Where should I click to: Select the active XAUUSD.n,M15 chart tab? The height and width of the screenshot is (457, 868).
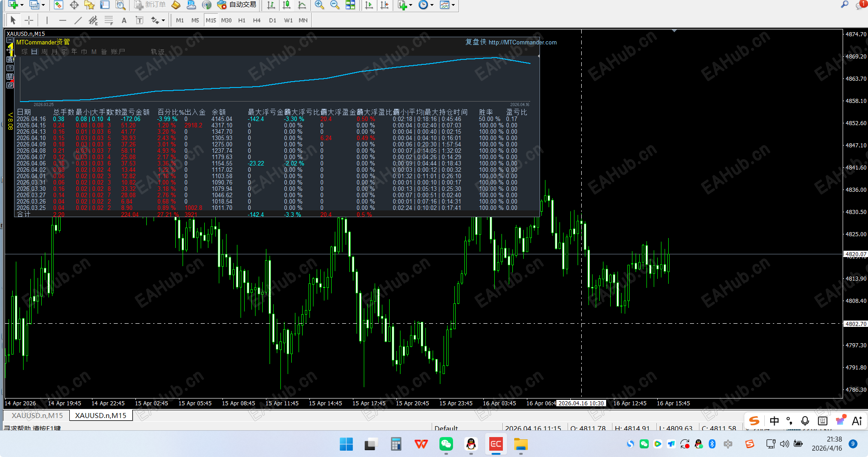coord(101,415)
